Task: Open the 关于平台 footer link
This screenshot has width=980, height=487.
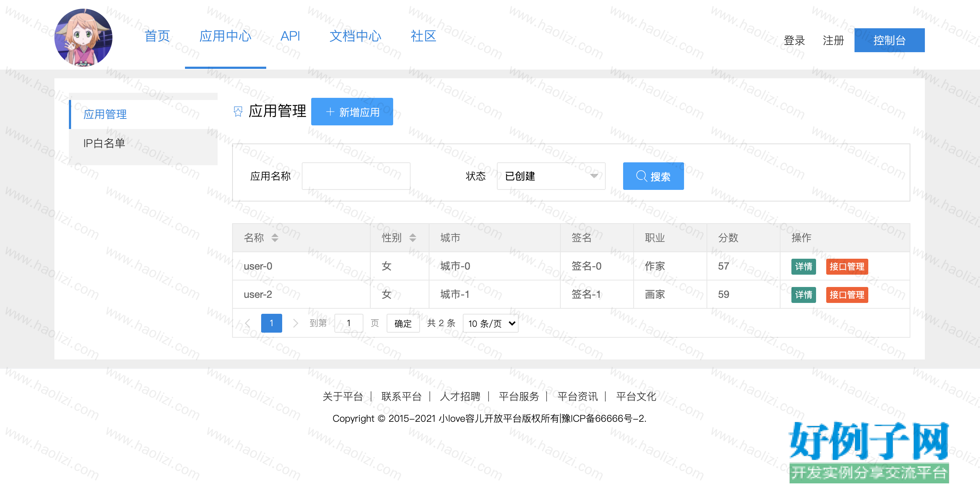Action: [342, 396]
